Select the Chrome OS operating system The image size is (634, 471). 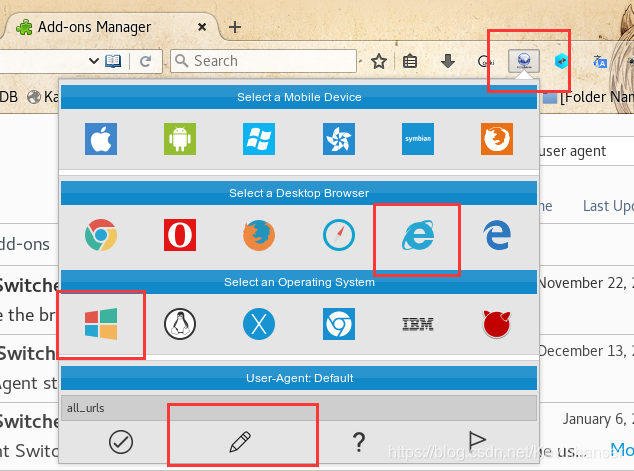(339, 324)
